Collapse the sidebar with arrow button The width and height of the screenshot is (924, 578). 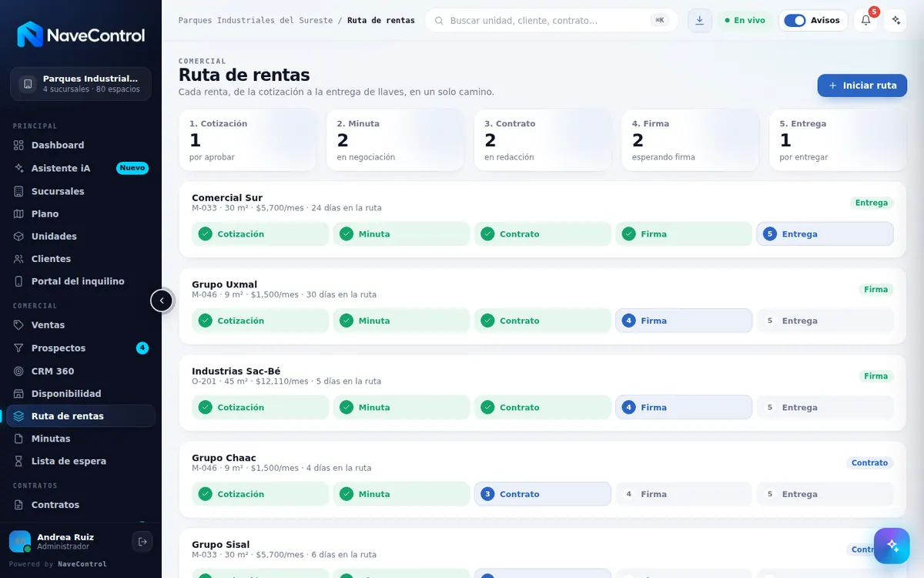(162, 301)
